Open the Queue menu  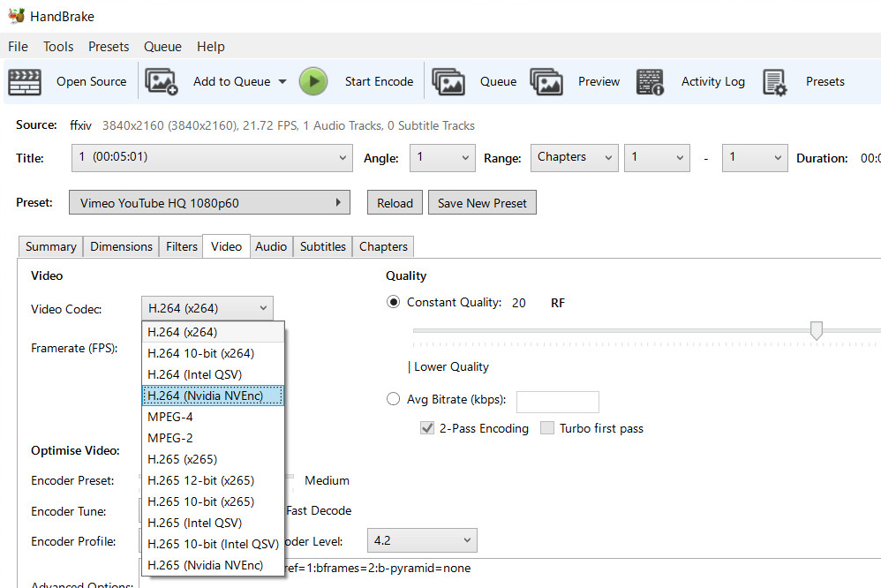pyautogui.click(x=162, y=47)
